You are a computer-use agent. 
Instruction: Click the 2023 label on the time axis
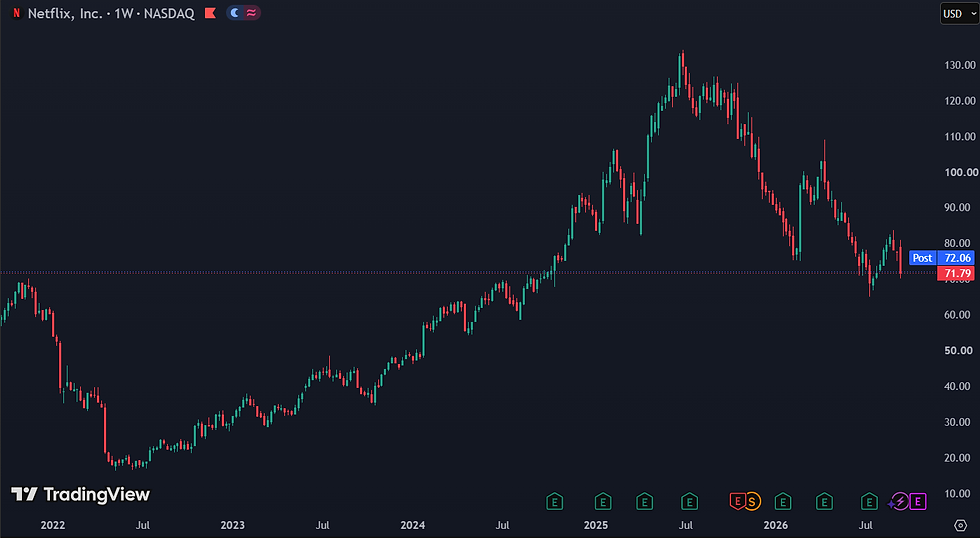tap(232, 525)
